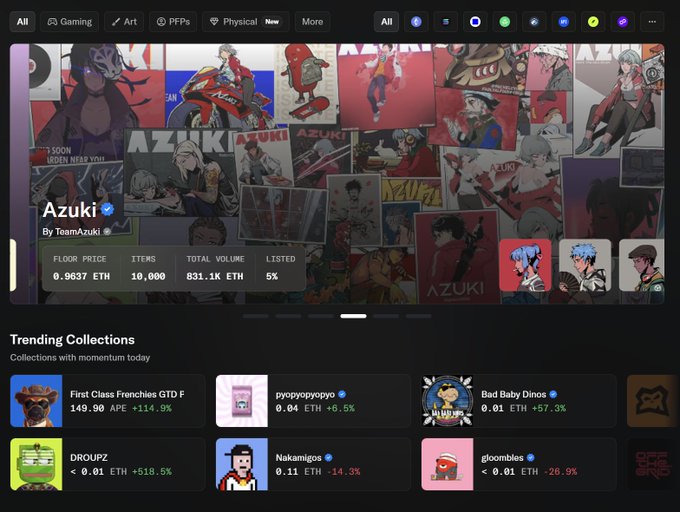
Task: Open the Off The Grid collection card
Action: pyautogui.click(x=653, y=464)
